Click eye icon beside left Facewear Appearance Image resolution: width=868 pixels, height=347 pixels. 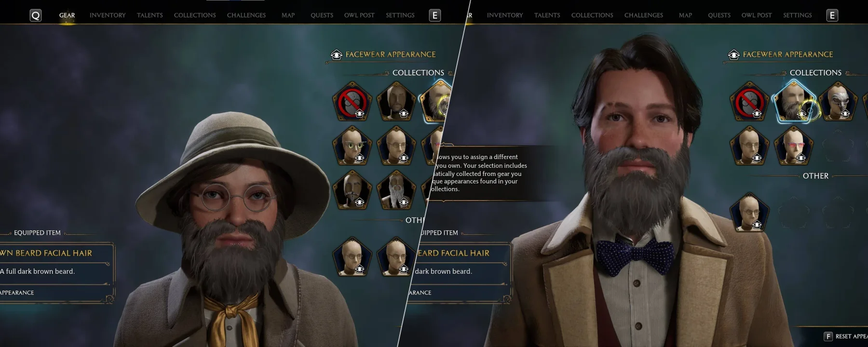pos(337,55)
